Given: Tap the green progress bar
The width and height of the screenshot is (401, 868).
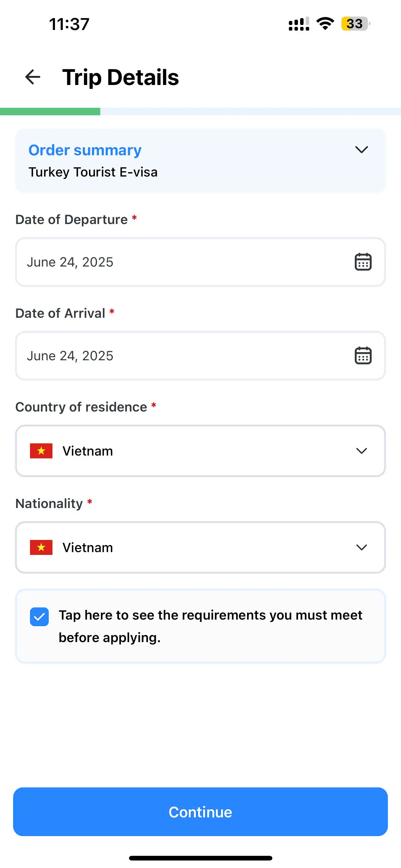Looking at the screenshot, I should click(x=50, y=112).
